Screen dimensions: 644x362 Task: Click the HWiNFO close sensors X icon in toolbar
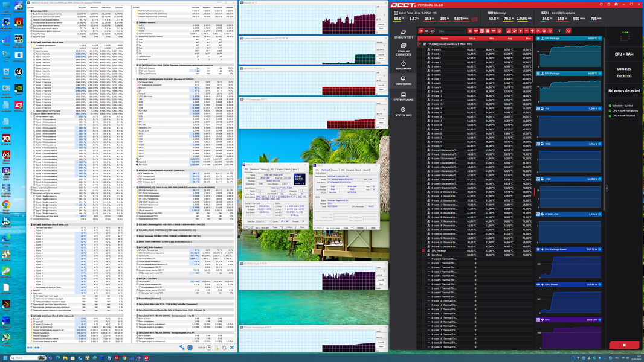pos(231,348)
